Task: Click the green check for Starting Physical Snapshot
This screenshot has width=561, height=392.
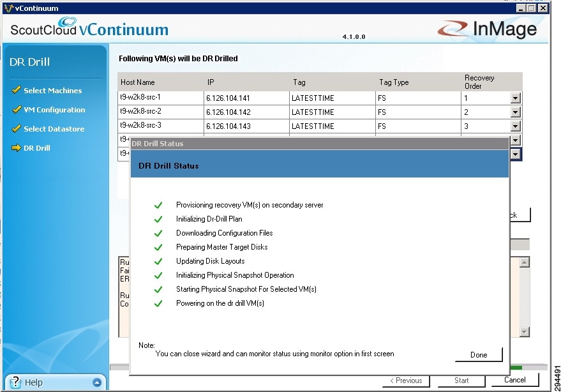Action: (158, 289)
